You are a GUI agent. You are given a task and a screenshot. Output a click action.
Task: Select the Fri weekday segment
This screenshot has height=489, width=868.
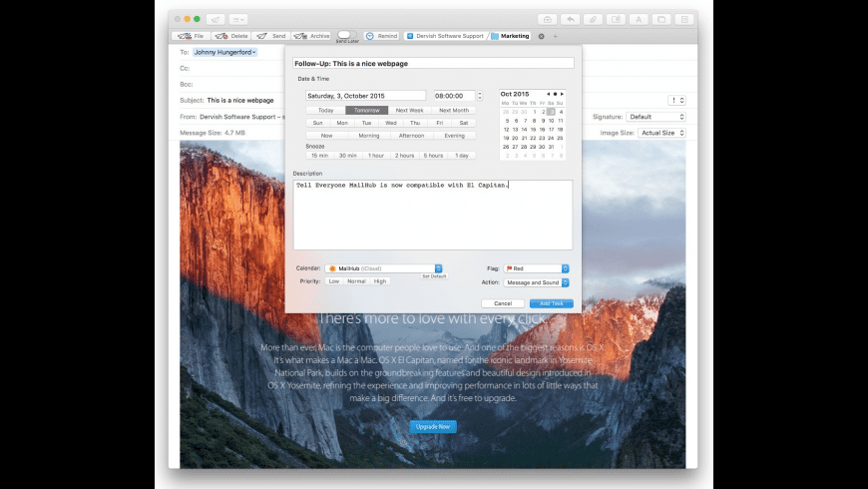pyautogui.click(x=440, y=123)
